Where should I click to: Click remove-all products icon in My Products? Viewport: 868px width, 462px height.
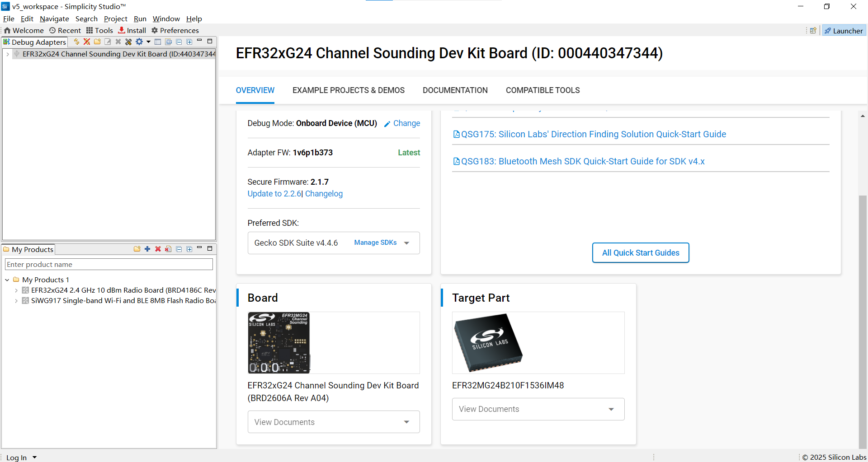click(168, 249)
